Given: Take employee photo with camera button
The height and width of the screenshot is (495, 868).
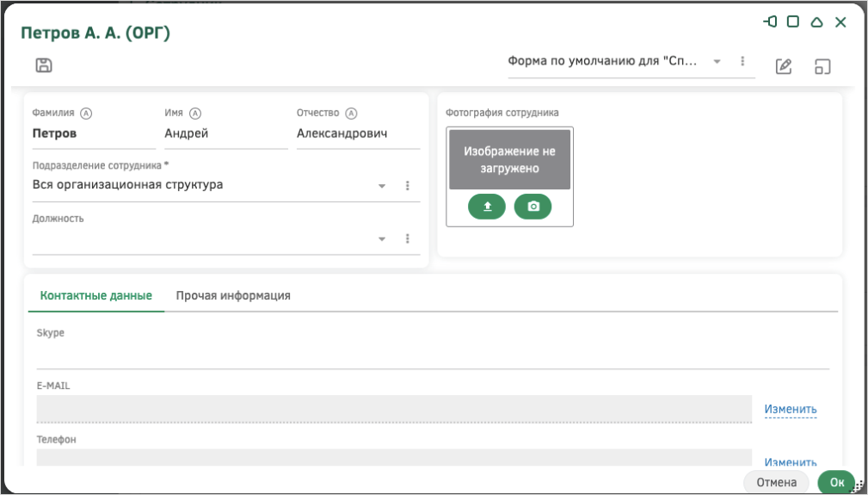Looking at the screenshot, I should [x=533, y=207].
